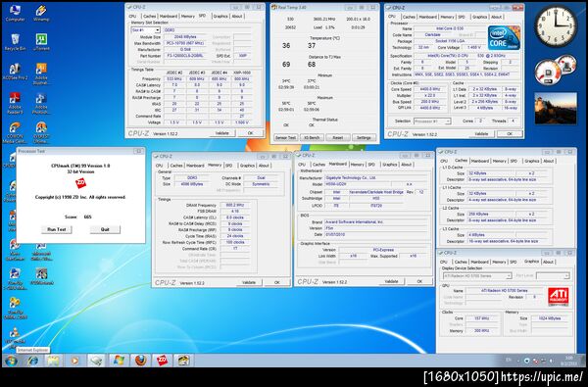
Task: Open About tab in the ATI graphics CPU-Z window
Action: tap(548, 262)
